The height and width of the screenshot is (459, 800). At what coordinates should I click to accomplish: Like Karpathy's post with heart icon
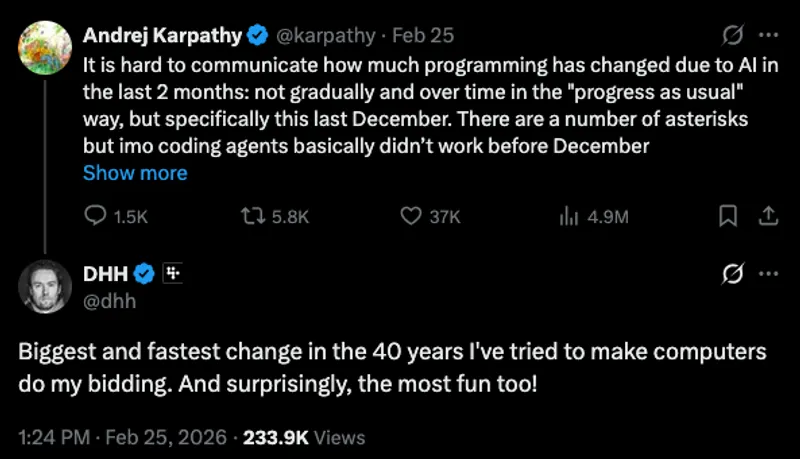[x=410, y=216]
